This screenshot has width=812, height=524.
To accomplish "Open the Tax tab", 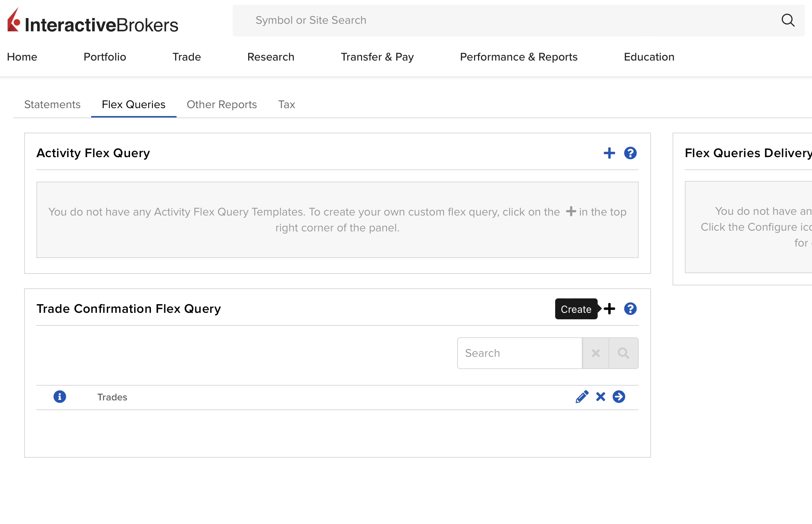I will click(286, 105).
